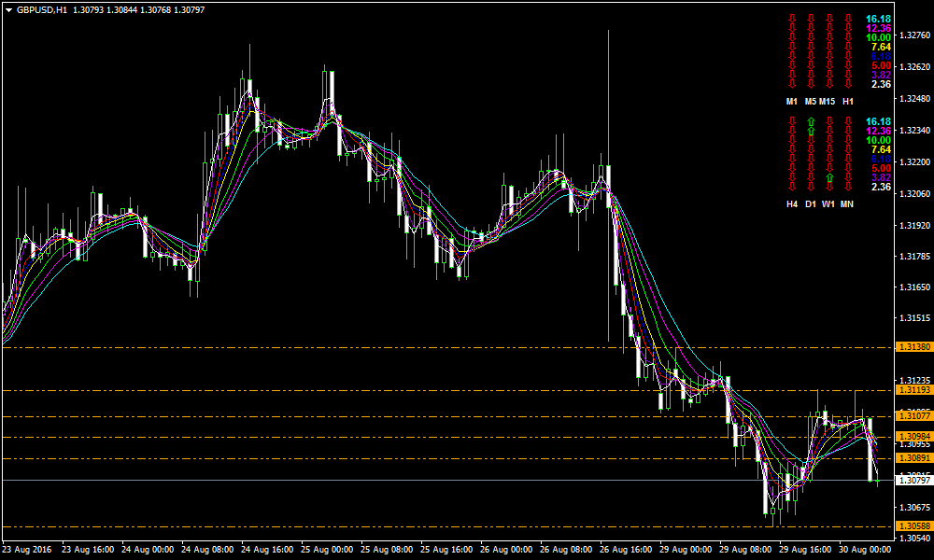Select the MN timeframe label
This screenshot has width=934, height=560.
point(847,203)
